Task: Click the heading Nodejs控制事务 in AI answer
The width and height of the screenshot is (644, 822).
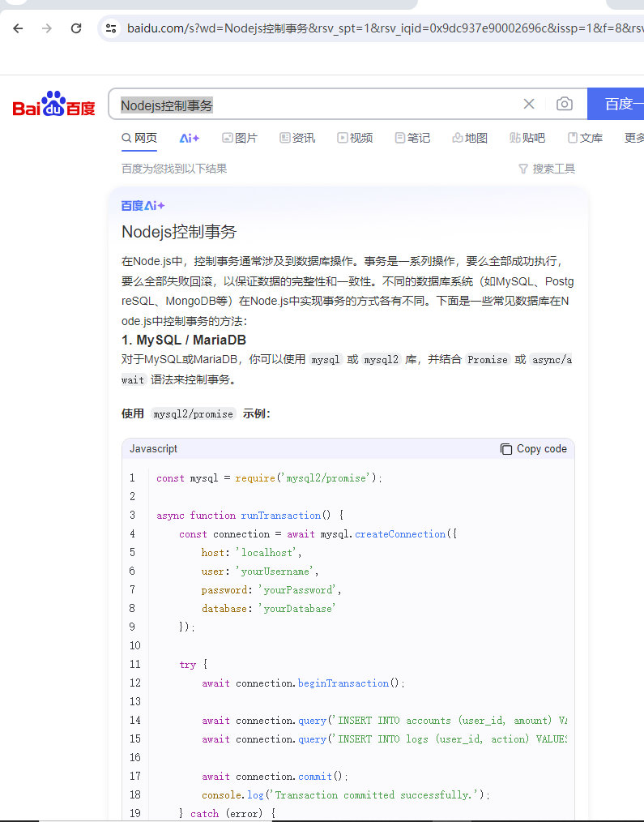Action: (x=179, y=232)
